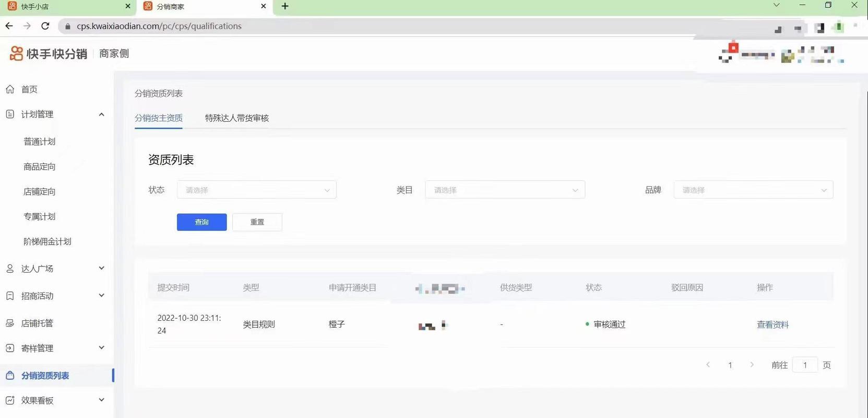Close the 分销商家 tab
Viewport: 868px width, 418px height.
[x=264, y=6]
